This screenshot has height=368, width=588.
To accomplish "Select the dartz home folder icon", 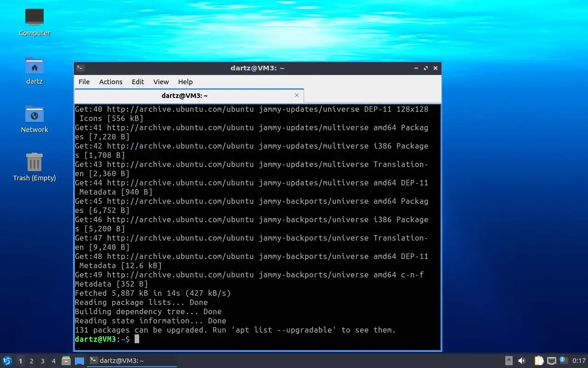I will pyautogui.click(x=34, y=70).
